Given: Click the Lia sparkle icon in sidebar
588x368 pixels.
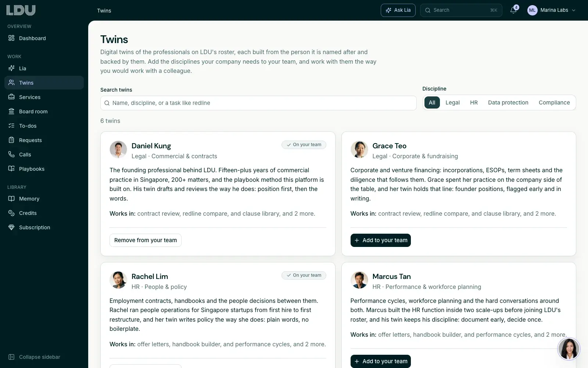Looking at the screenshot, I should click(11, 68).
